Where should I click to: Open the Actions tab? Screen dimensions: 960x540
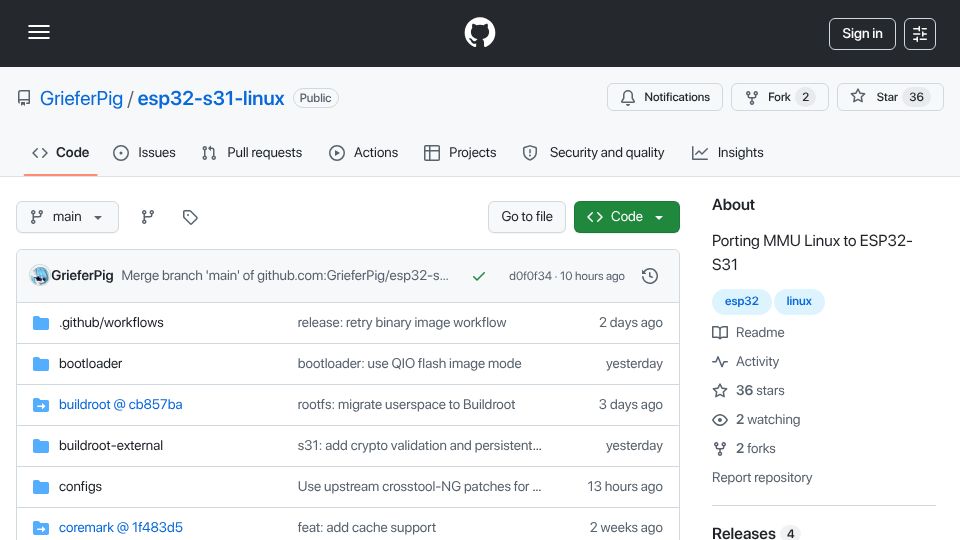(x=364, y=152)
